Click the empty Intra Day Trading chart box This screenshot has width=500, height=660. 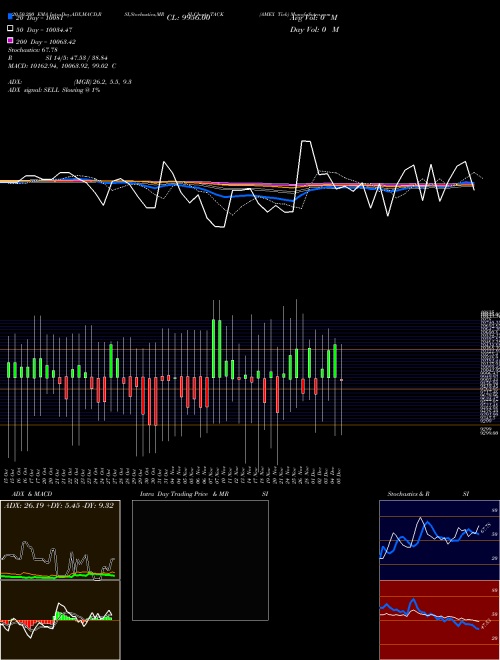click(200, 560)
